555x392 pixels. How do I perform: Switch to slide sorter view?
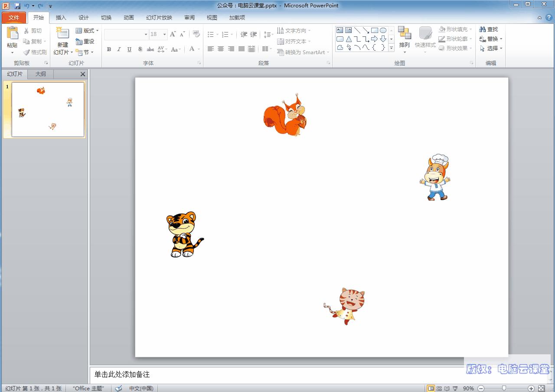click(x=439, y=389)
